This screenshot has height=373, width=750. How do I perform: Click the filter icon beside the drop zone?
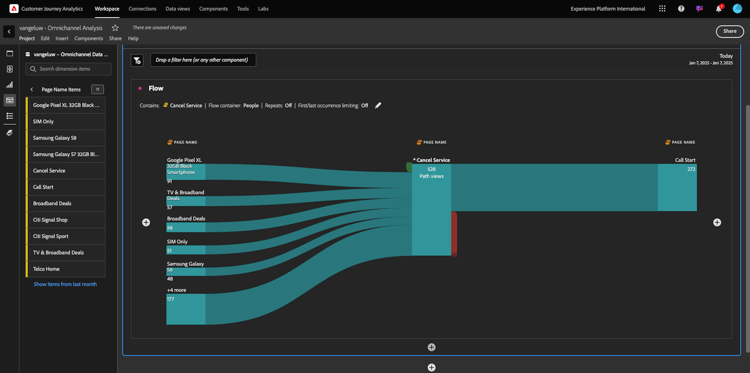point(137,60)
